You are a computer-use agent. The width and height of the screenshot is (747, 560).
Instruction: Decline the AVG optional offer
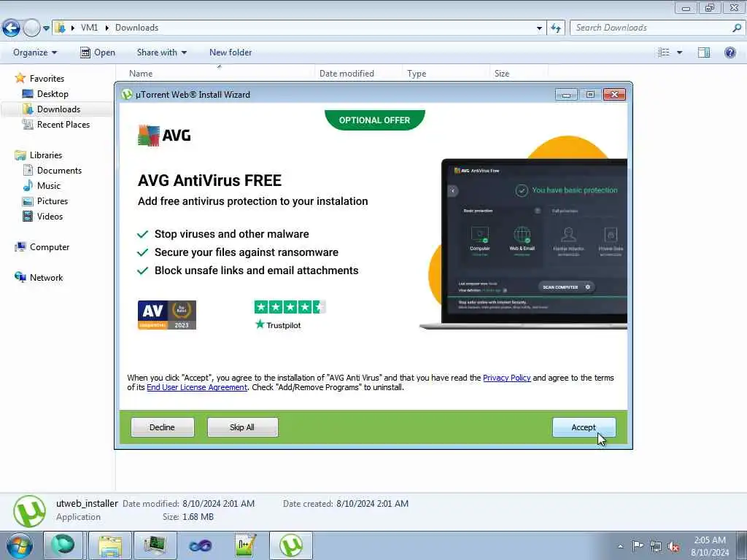pyautogui.click(x=163, y=427)
